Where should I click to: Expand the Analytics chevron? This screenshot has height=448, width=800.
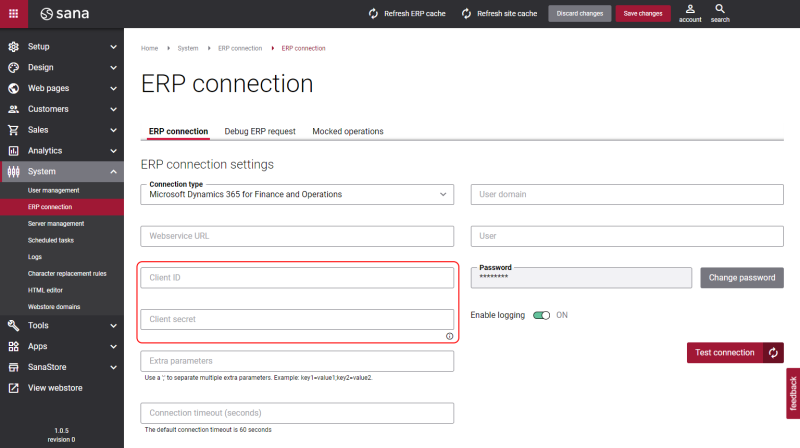point(113,152)
